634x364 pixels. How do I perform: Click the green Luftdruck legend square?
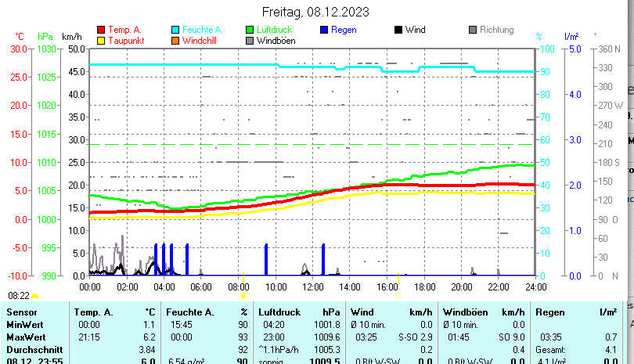coord(250,30)
